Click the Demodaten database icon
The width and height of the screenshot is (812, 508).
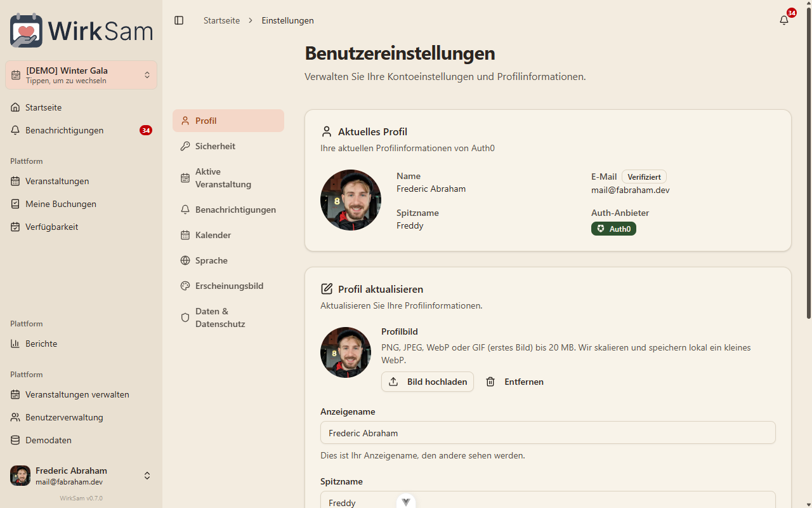(x=15, y=440)
